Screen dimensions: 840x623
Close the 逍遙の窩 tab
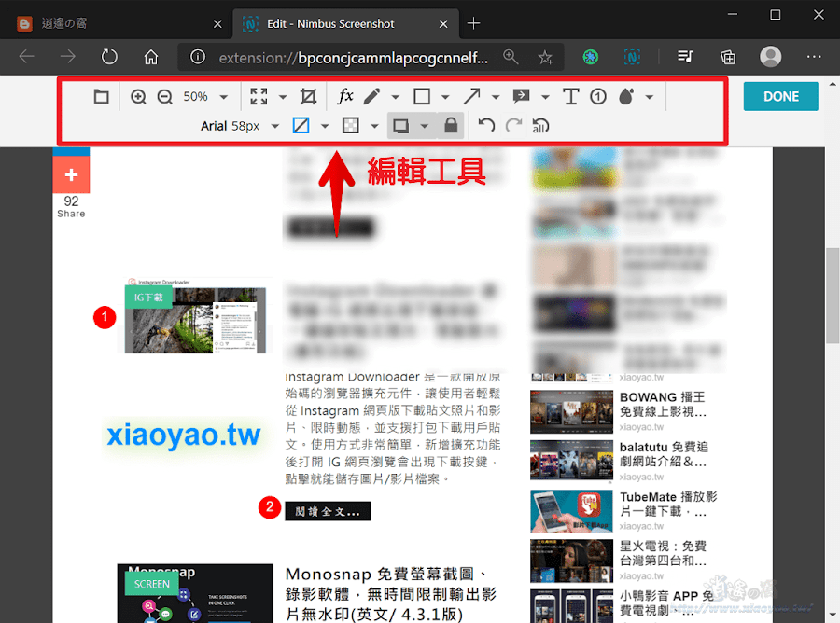(x=217, y=24)
